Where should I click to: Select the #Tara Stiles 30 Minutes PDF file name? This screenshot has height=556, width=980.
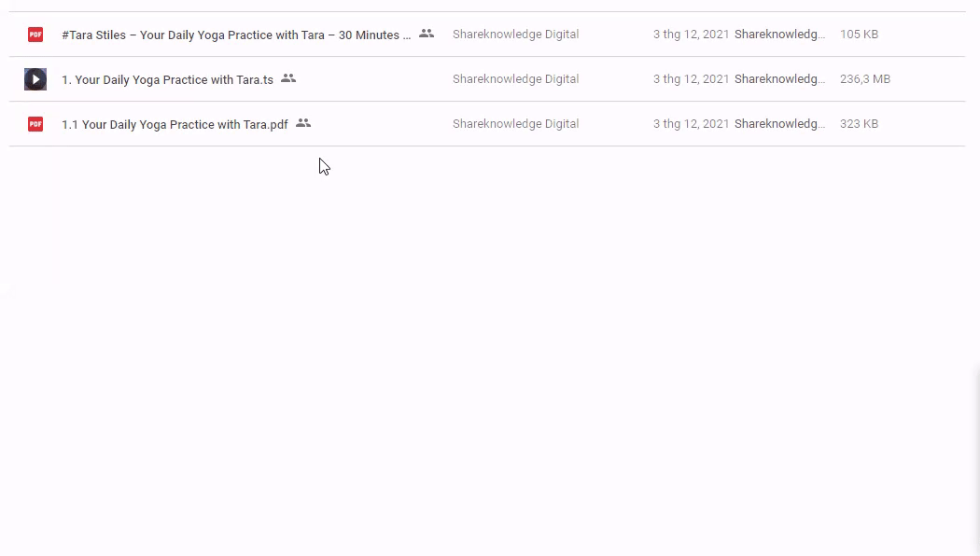pos(236,35)
